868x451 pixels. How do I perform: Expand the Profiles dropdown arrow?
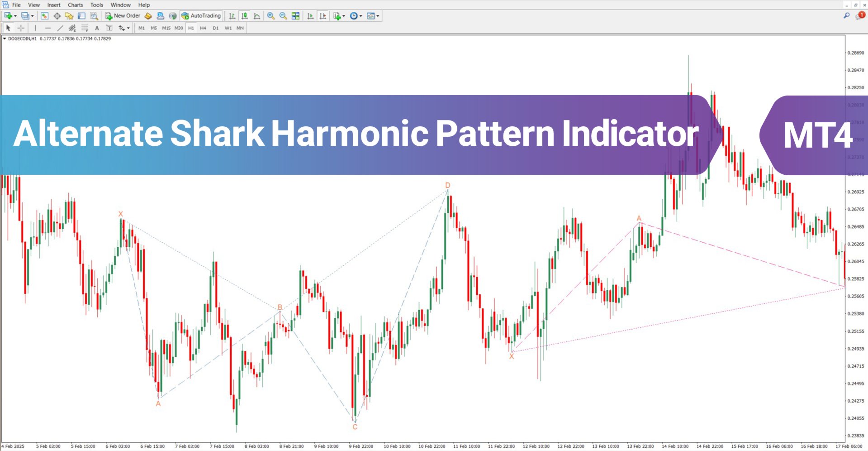coord(33,16)
